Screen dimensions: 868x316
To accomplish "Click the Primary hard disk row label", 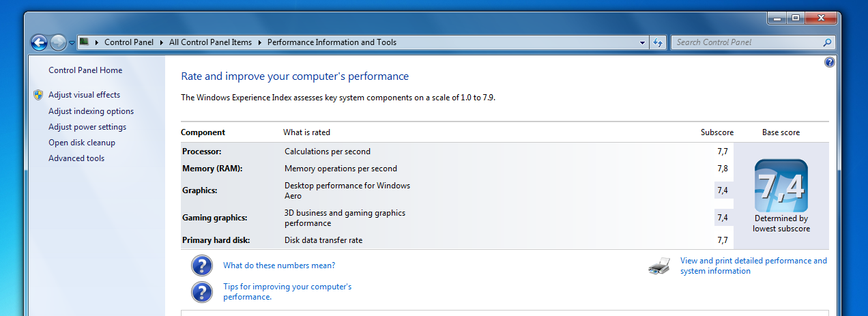I will pos(216,240).
